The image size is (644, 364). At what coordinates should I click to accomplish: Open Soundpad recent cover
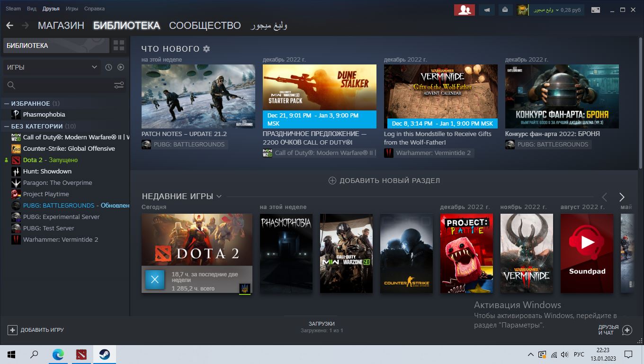pos(587,253)
